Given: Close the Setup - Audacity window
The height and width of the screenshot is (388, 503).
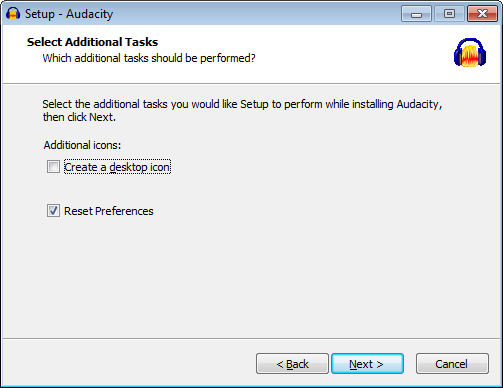Looking at the screenshot, I should [x=482, y=14].
